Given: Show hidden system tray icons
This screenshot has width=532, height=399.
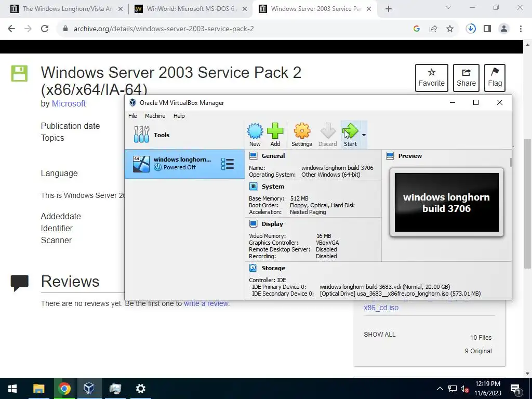Looking at the screenshot, I should 440,389.
